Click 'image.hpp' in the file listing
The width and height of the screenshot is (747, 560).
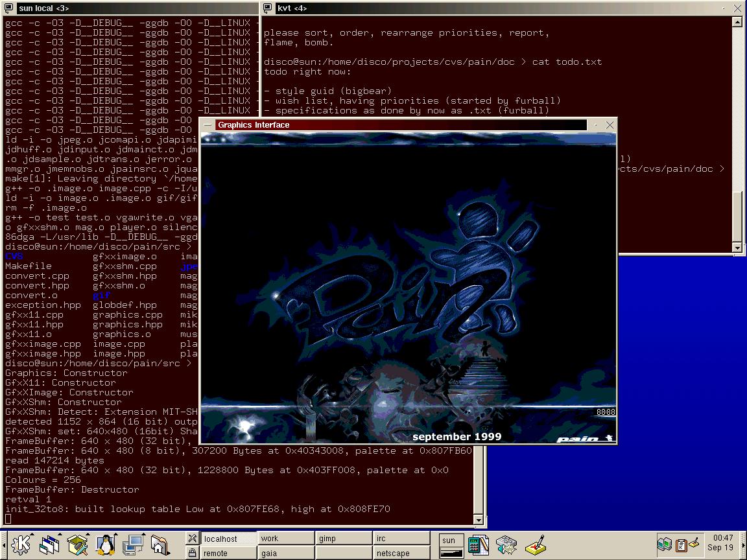click(x=119, y=354)
